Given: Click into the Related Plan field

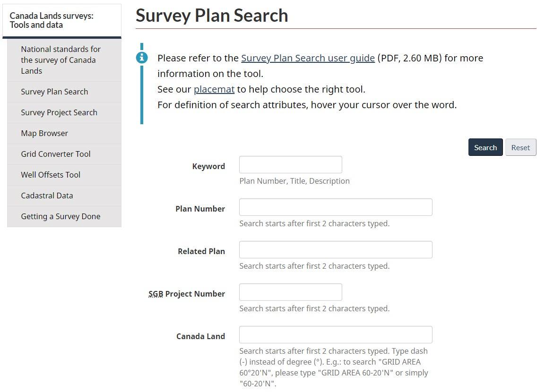Looking at the screenshot, I should [336, 250].
